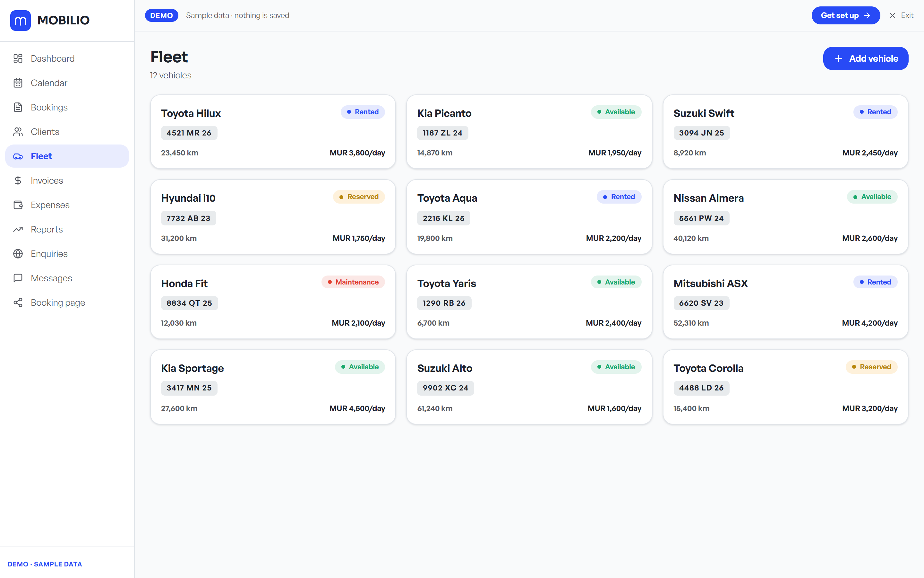Open Bookings in the sidebar
Screen dimensions: 924x578
pyautogui.click(x=67, y=108)
